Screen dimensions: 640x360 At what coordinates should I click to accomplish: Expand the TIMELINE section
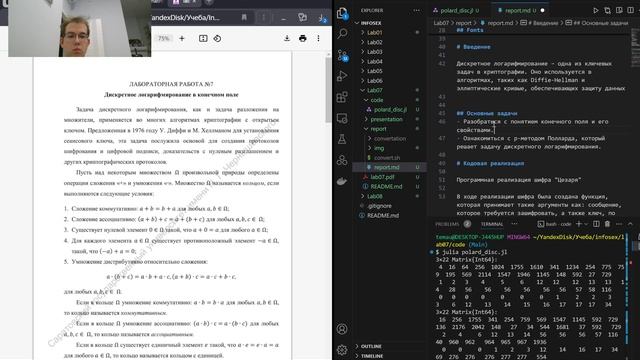tap(372, 356)
